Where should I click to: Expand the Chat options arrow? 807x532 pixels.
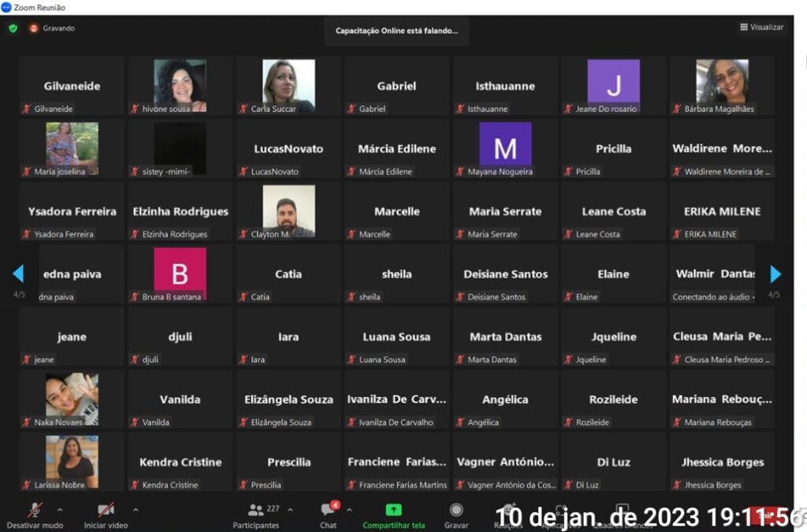349,509
